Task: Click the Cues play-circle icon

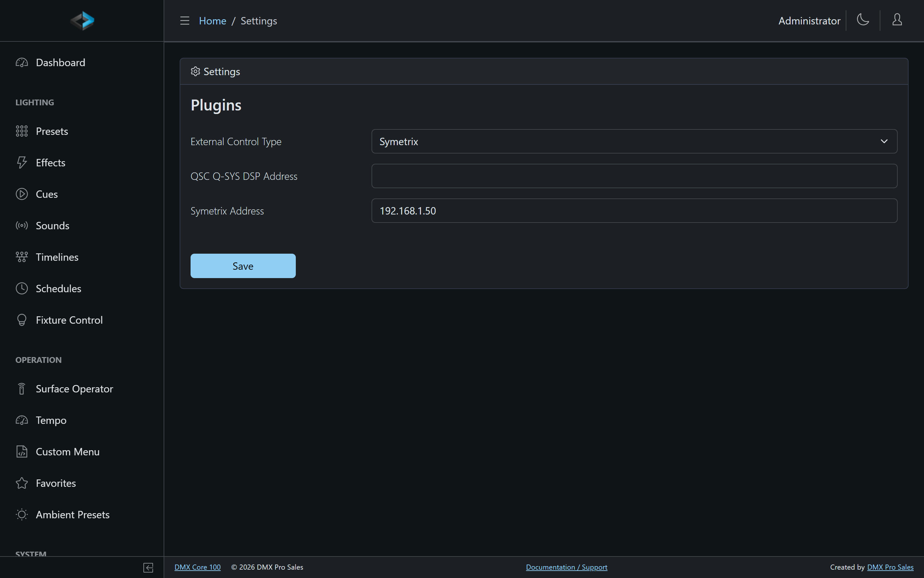Action: tap(22, 194)
